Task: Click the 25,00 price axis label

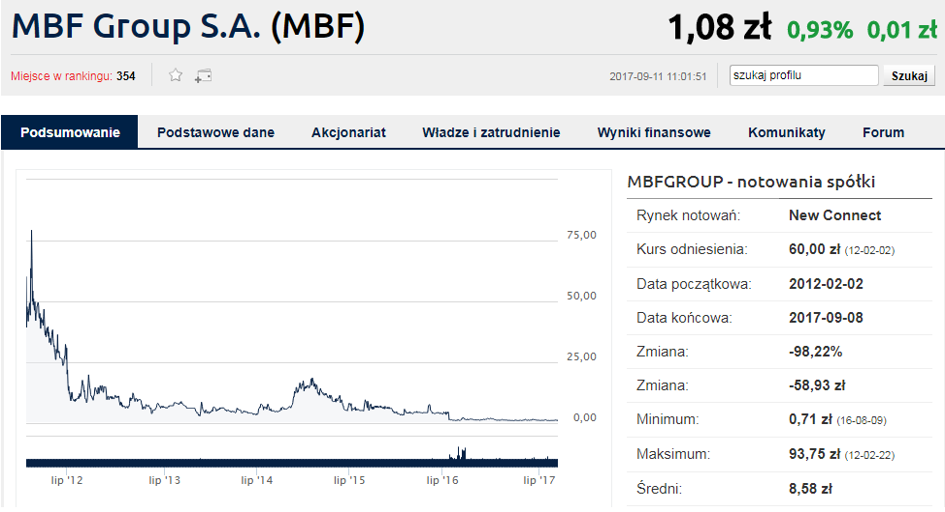Action: pyautogui.click(x=582, y=357)
